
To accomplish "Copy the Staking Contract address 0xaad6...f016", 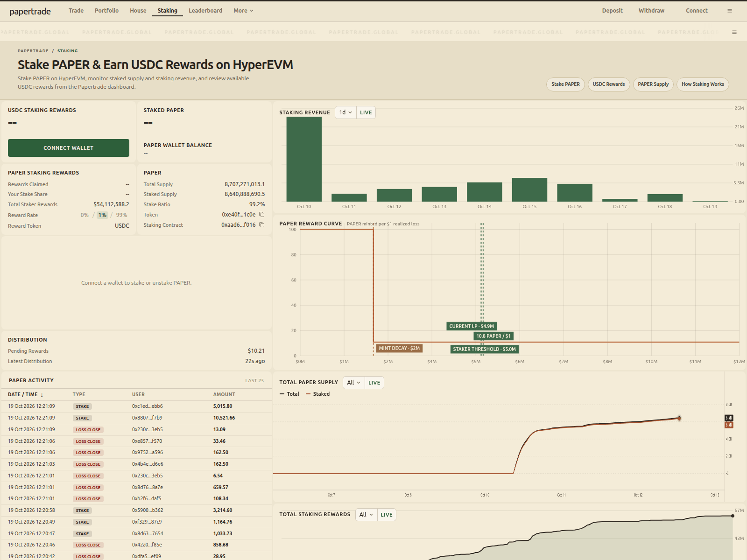I will point(262,225).
